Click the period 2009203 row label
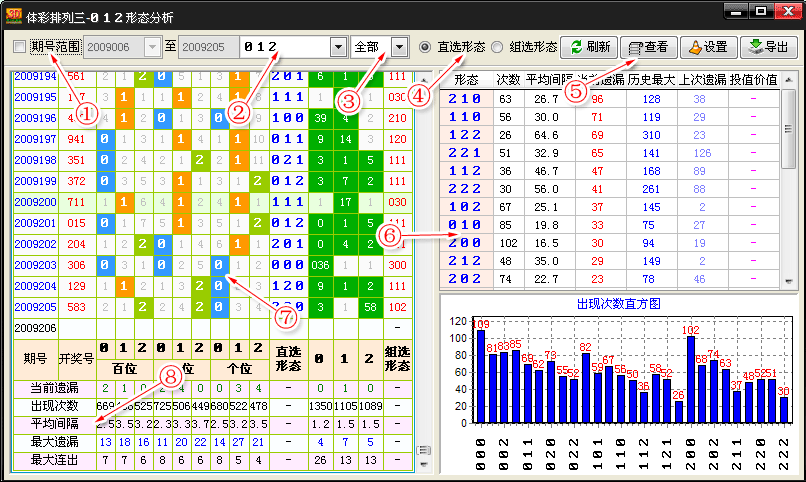The width and height of the screenshot is (806, 482). 35,265
